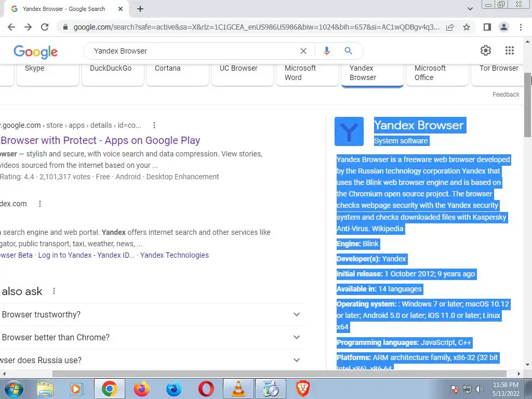Bookmark this page with star icon
Viewport: 532px width, 399px height.
coord(467,27)
